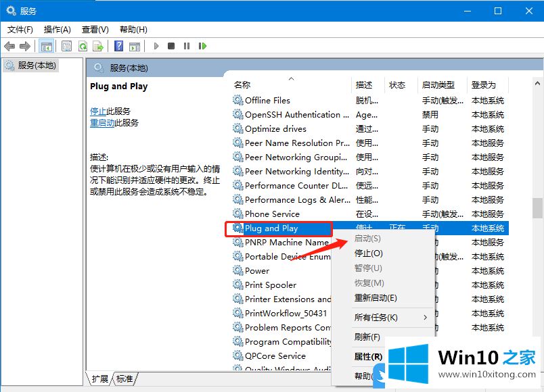Click the gear icon of Power service
Viewport: 544px width, 392px height.
238,271
